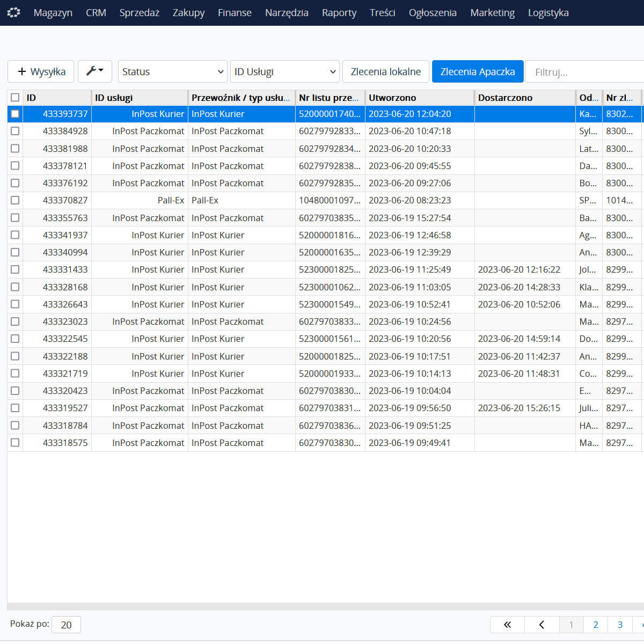Click the Od... column header
This screenshot has width=644, height=644.
point(589,98)
